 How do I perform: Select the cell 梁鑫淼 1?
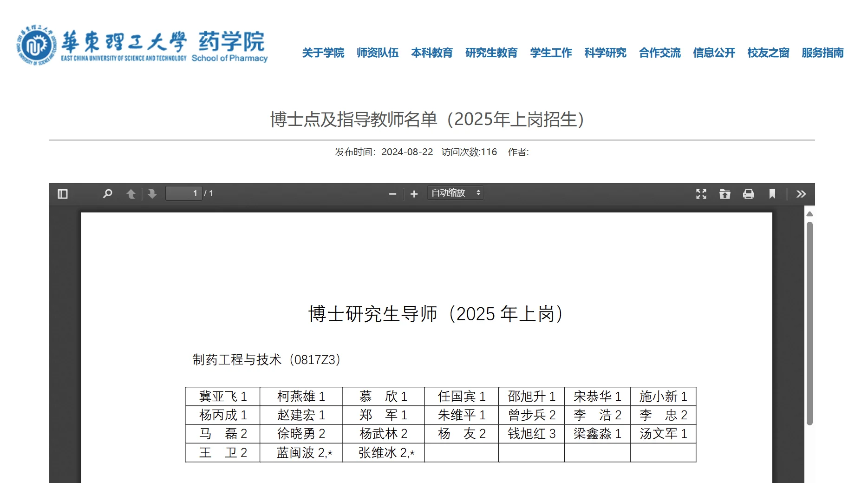pyautogui.click(x=597, y=434)
